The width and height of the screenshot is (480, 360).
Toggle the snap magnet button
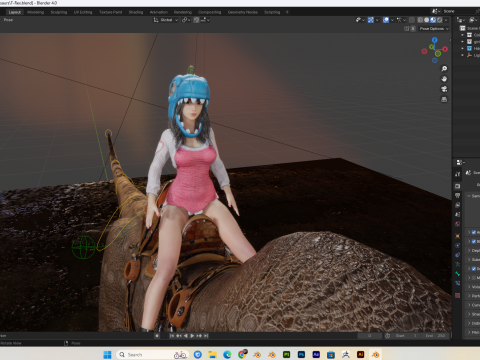pyautogui.click(x=196, y=20)
